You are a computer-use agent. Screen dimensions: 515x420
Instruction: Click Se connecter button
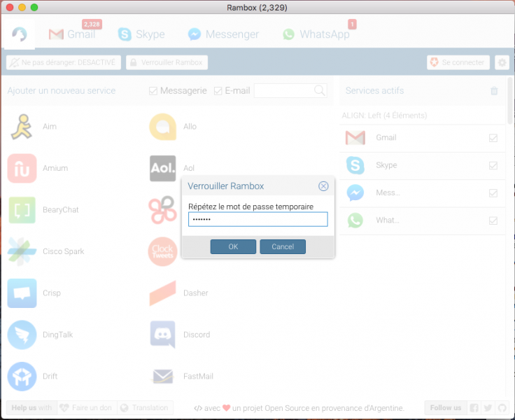coord(458,62)
